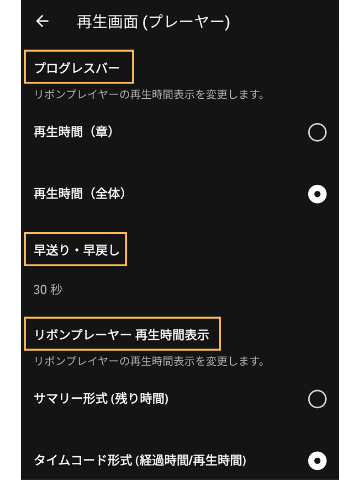Tap the 再生画面 (プレーヤー) page title
Image resolution: width=360 pixels, height=480 pixels.
pyautogui.click(x=153, y=22)
